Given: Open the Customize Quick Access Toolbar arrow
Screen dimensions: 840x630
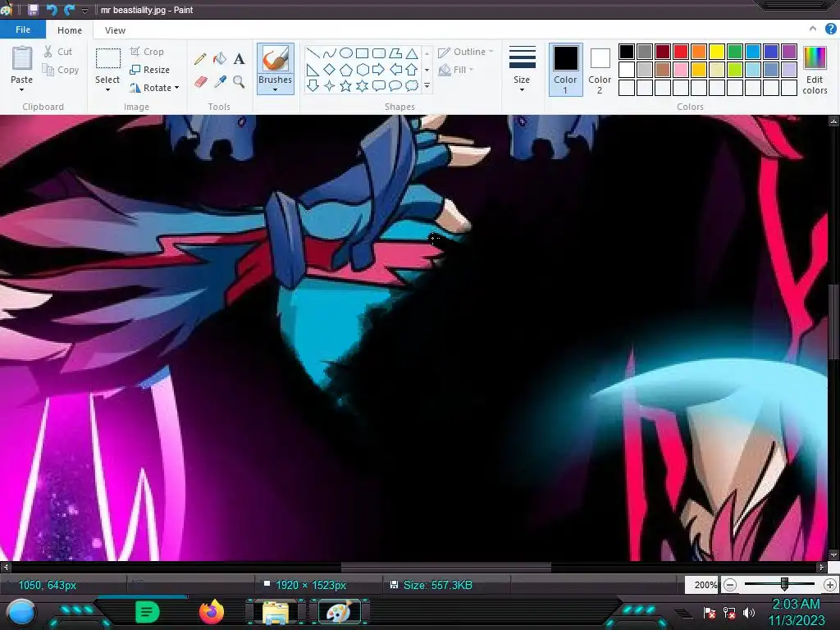Looking at the screenshot, I should click(84, 10).
